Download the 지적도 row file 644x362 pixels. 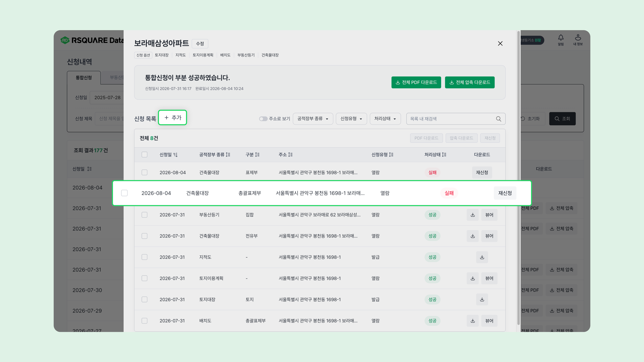tap(482, 257)
